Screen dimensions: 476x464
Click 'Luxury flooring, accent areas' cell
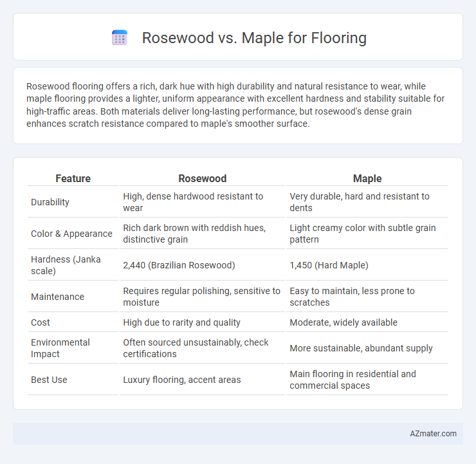182,380
